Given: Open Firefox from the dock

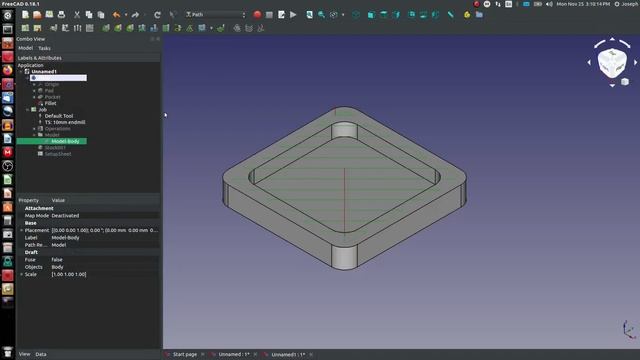Looking at the screenshot, I should 7,70.
